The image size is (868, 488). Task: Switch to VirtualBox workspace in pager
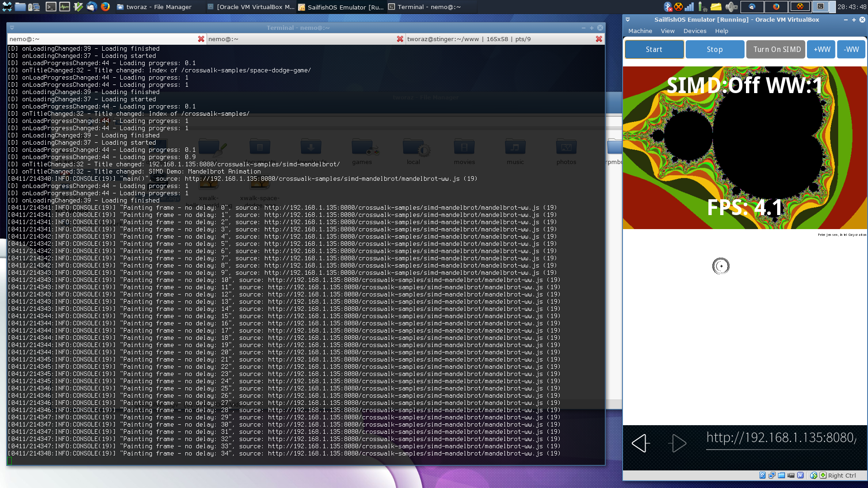point(800,7)
